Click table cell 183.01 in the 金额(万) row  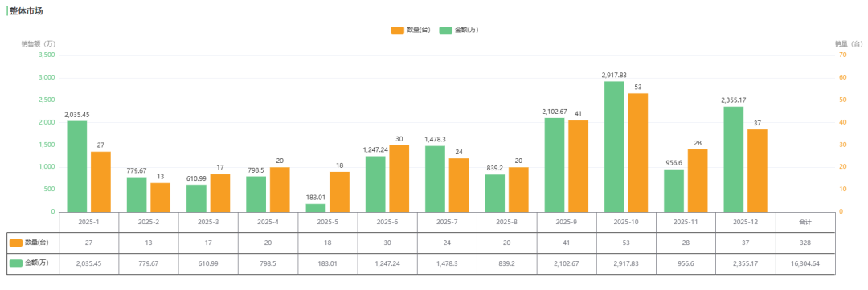[328, 264]
